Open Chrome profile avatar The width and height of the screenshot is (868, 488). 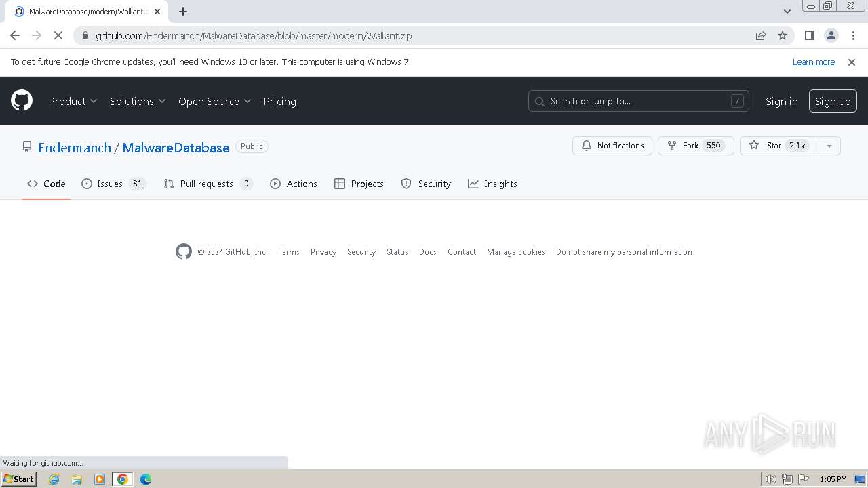coord(831,35)
